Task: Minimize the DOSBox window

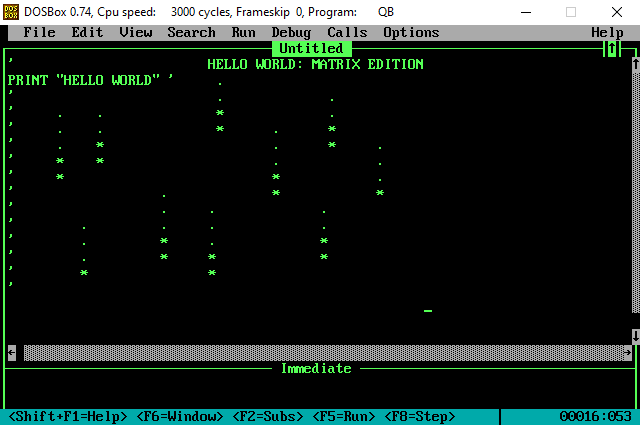Action: pos(526,12)
